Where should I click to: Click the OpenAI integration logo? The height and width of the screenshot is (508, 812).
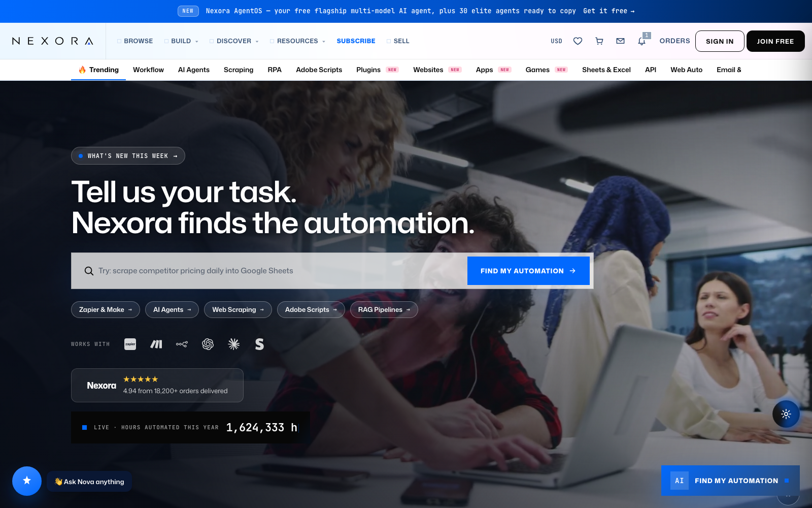point(208,344)
